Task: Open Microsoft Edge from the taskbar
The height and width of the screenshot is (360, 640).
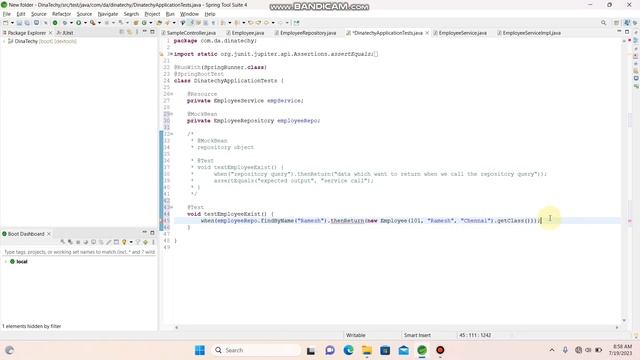Action: pos(348,350)
